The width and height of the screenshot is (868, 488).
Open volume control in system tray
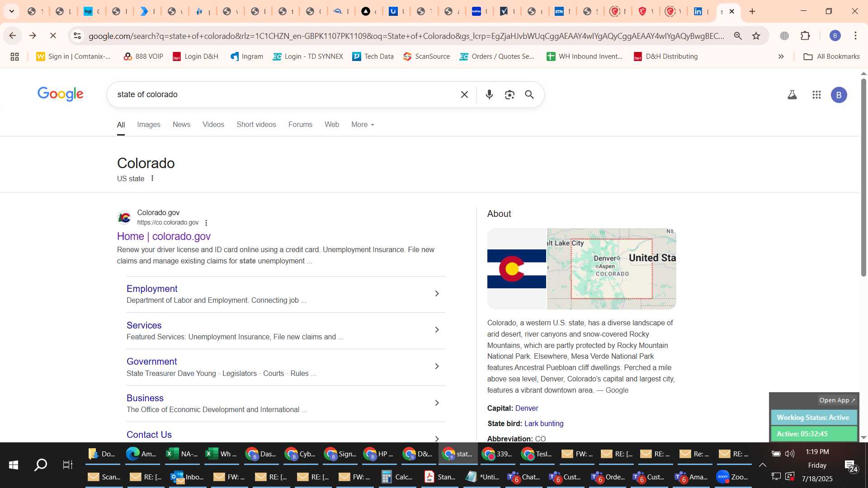[790, 454]
